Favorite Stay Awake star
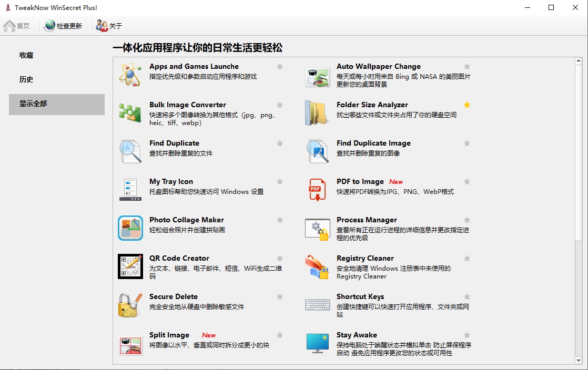Viewport: 588px width, 370px height. pyautogui.click(x=467, y=335)
